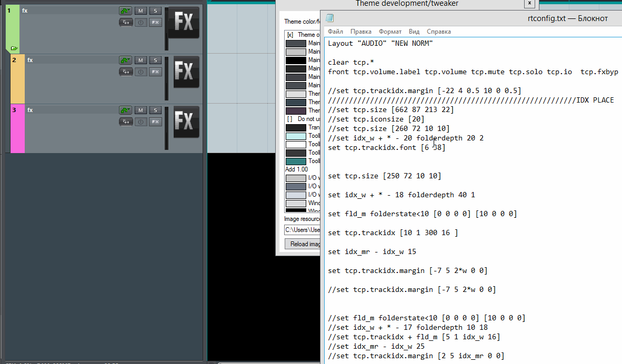Viewport: 622px width, 364px height.
Task: Mute track 3 with its M button
Action: tap(141, 110)
